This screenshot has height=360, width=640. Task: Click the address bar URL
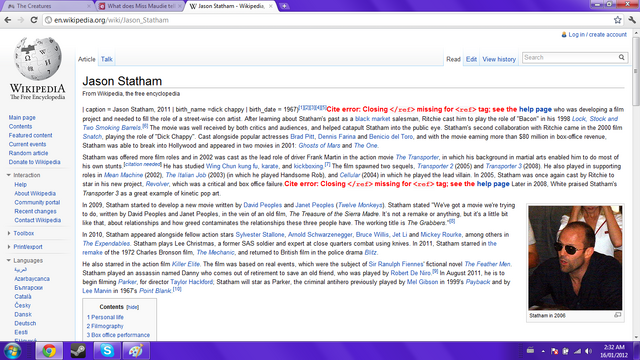(x=111, y=20)
